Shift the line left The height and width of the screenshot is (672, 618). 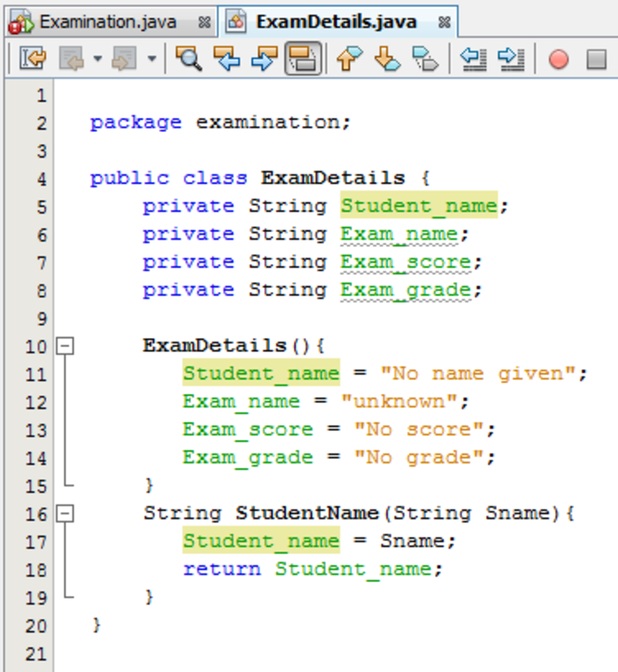click(x=473, y=58)
